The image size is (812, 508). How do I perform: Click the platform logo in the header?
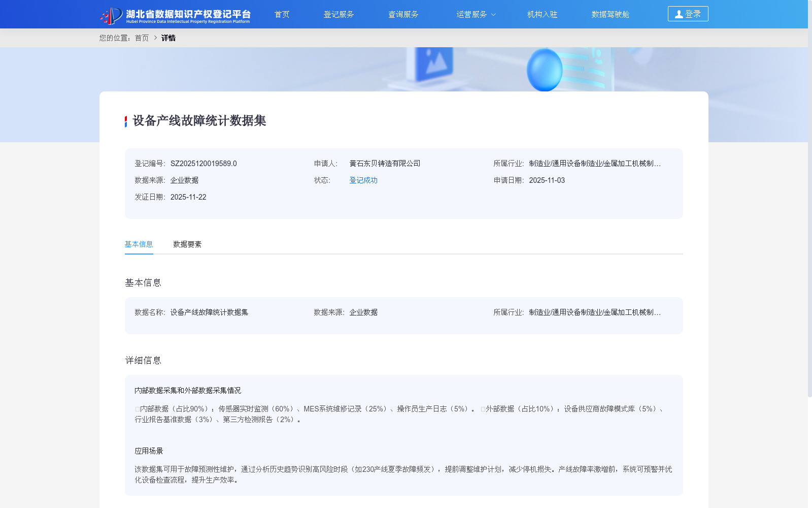[x=175, y=16]
